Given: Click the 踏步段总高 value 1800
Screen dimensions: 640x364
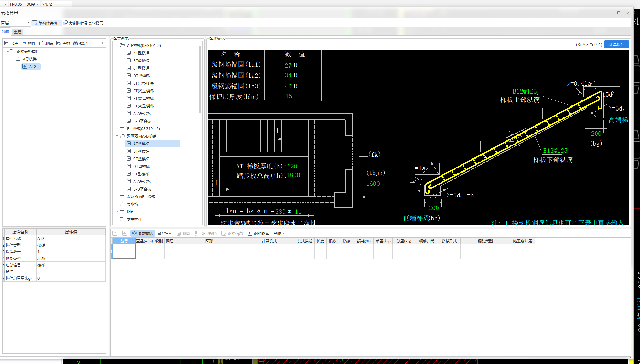Looking at the screenshot, I should 293,175.
